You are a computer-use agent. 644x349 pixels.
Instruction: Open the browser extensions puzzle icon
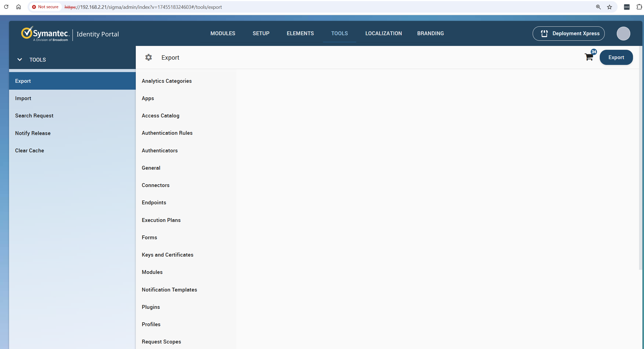[x=639, y=7]
